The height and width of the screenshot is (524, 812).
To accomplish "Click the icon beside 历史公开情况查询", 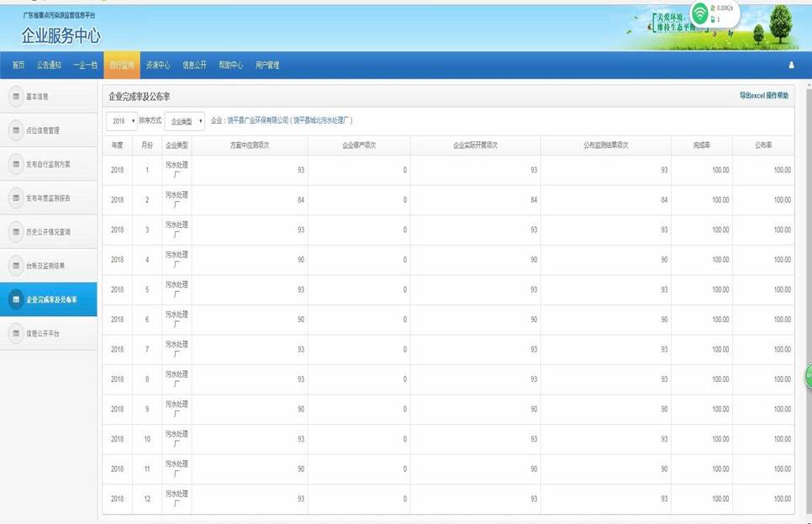I will [x=16, y=231].
